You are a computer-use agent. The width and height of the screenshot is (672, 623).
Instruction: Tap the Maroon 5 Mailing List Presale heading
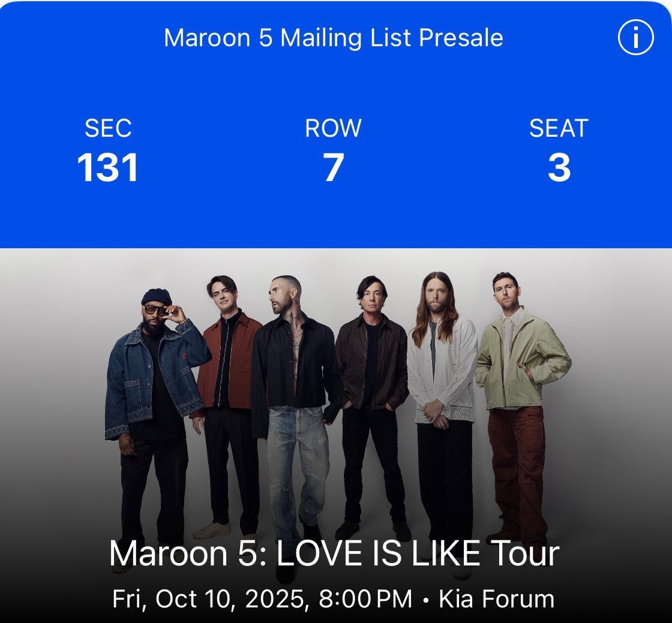(334, 38)
